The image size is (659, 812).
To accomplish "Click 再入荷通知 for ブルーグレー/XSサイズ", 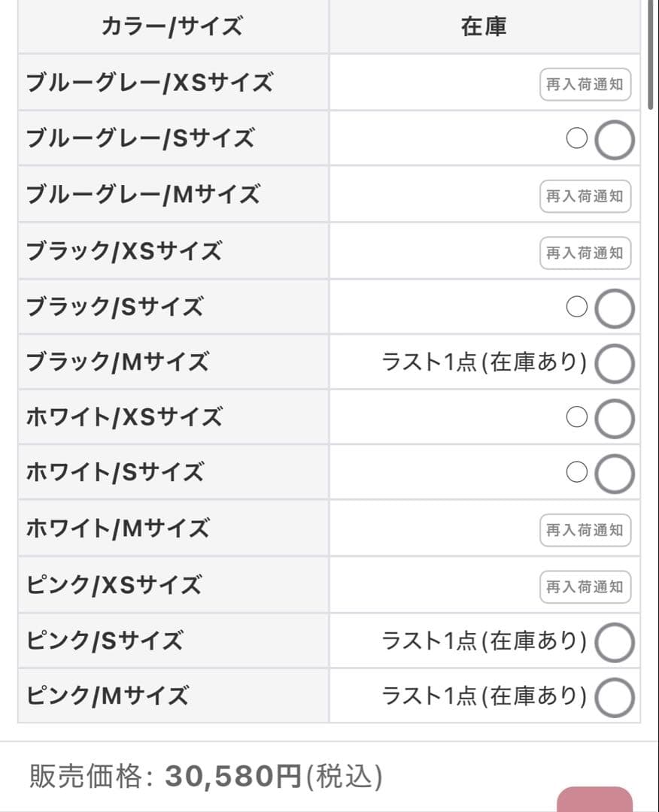I will [585, 84].
